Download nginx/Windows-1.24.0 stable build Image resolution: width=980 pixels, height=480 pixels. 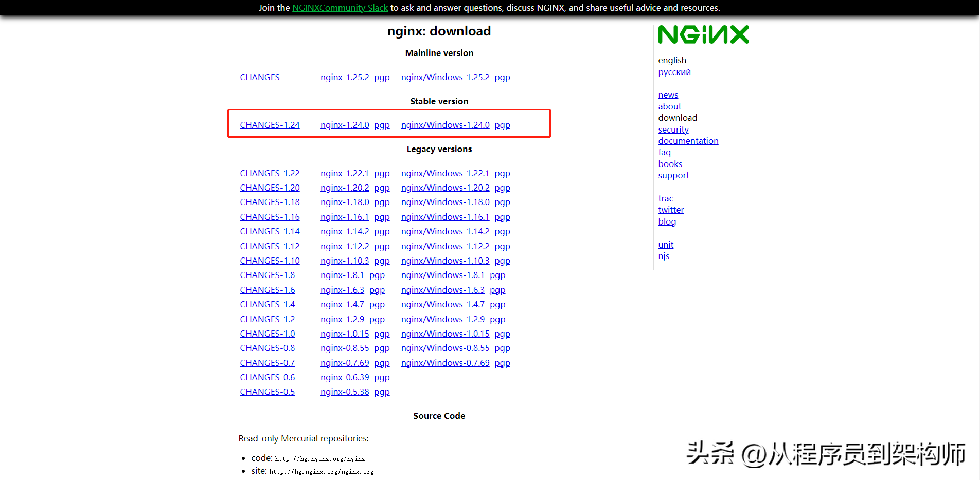coord(446,125)
